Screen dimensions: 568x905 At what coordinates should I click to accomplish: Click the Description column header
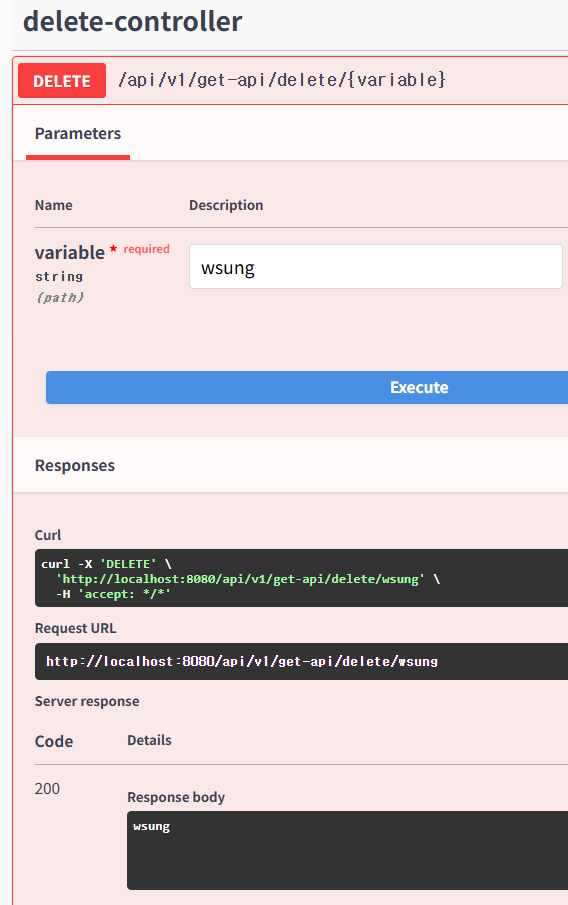[x=226, y=205]
